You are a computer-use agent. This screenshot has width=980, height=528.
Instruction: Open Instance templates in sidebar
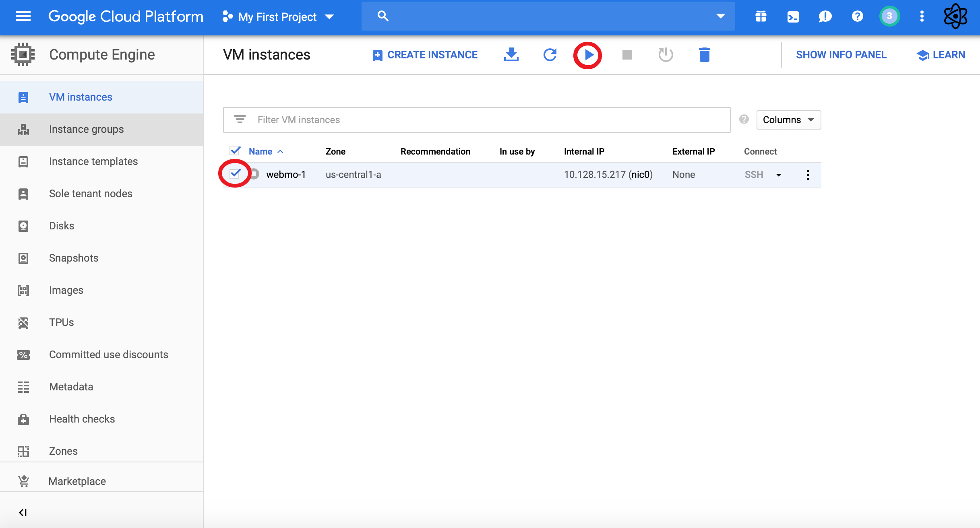click(x=101, y=161)
